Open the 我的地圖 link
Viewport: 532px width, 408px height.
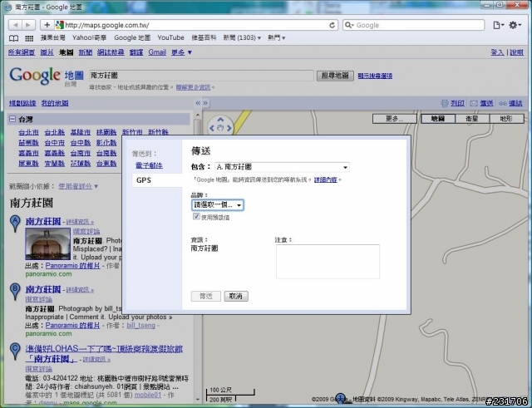[x=55, y=103]
